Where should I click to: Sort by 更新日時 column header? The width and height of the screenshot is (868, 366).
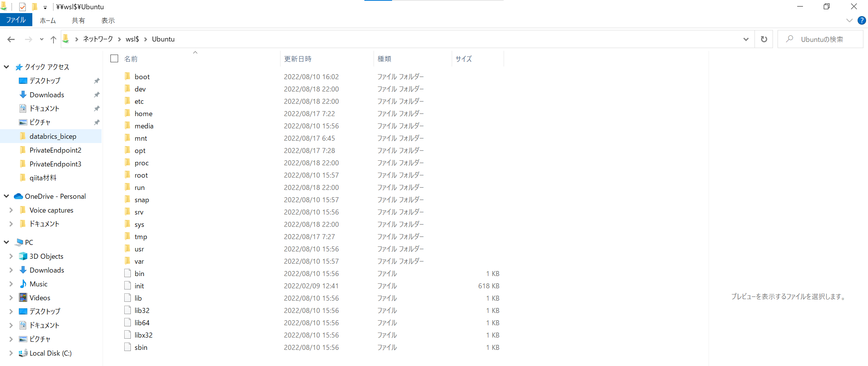click(x=298, y=59)
